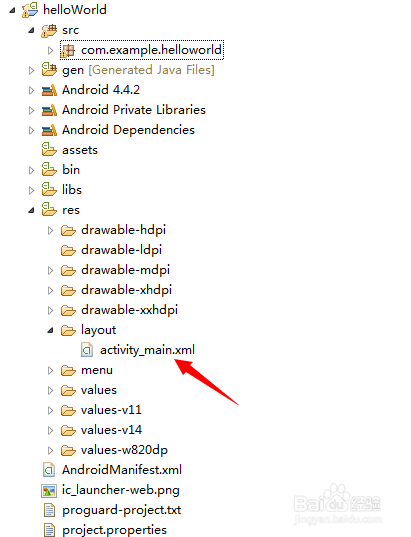411x537 pixels.
Task: Click the drawable-xxhdpi folder icon
Action: (x=68, y=310)
